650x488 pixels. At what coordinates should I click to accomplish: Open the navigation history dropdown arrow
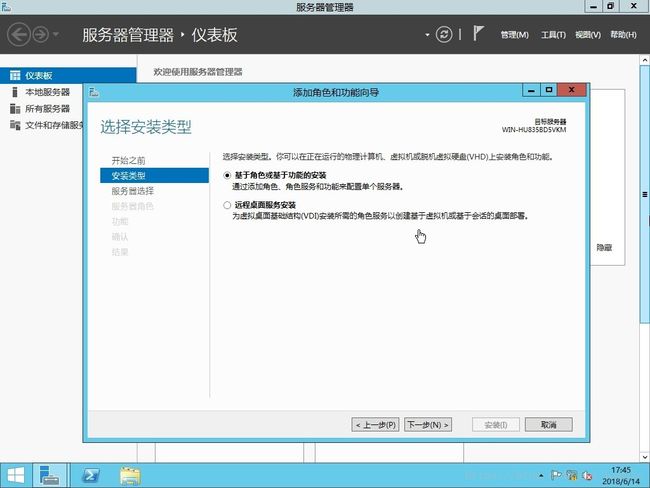tap(56, 34)
